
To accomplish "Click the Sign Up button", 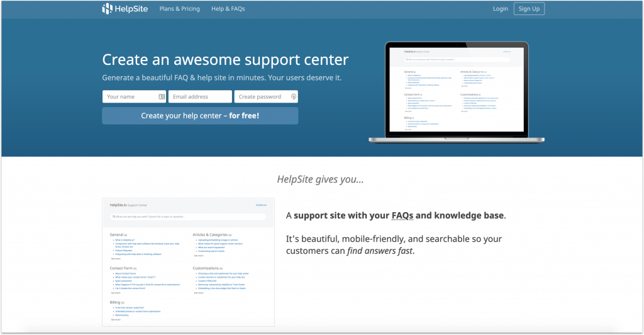I will (x=529, y=9).
